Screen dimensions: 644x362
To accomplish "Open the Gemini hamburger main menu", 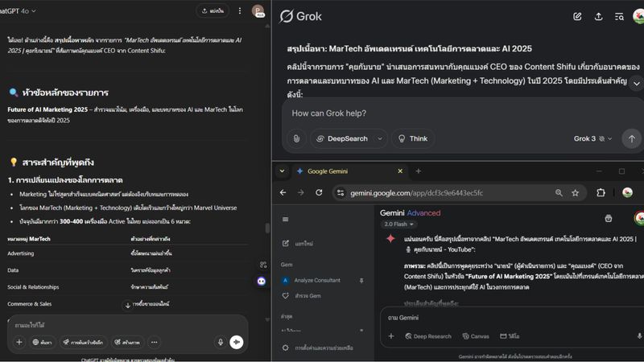I will 286,219.
